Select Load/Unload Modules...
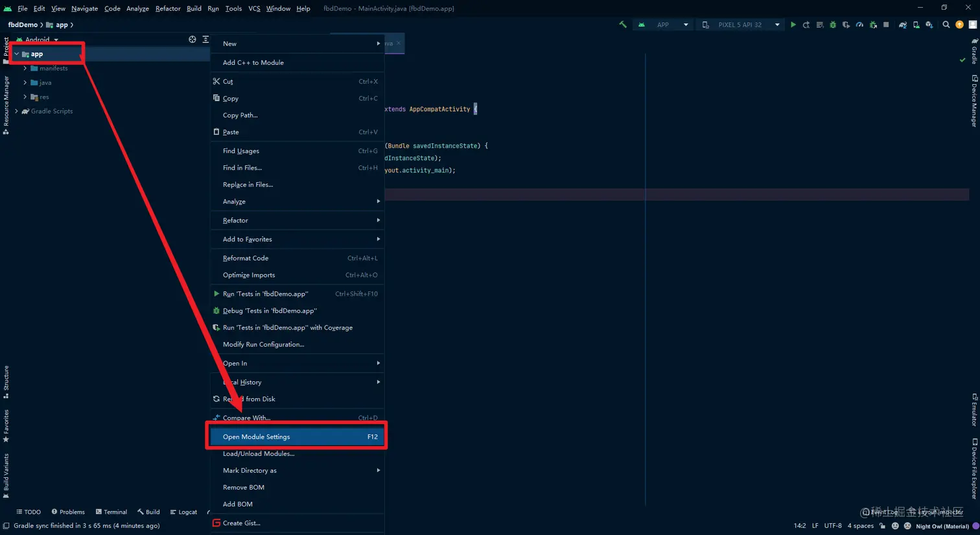This screenshot has height=535, width=980. click(x=297, y=453)
